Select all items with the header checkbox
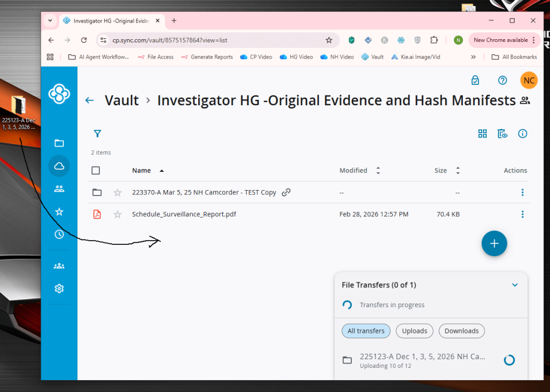Image resolution: width=550 pixels, height=392 pixels. pyautogui.click(x=96, y=170)
